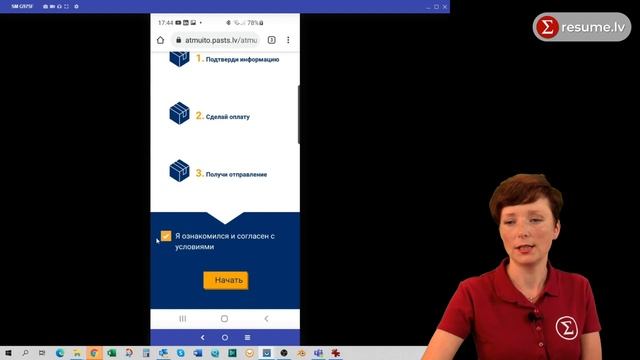Viewport: 640px width, 360px height.
Task: Open the Windows Start menu
Action: 8,353
